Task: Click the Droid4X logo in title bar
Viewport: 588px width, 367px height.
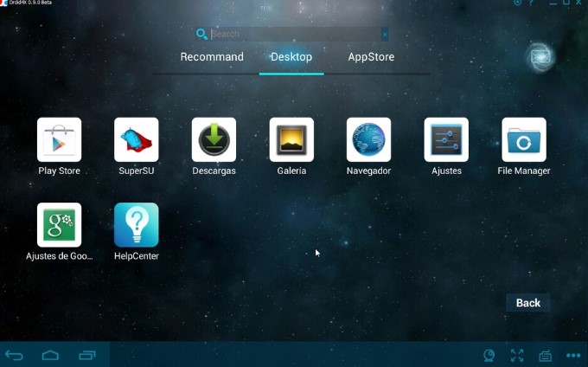Action: 3,3
